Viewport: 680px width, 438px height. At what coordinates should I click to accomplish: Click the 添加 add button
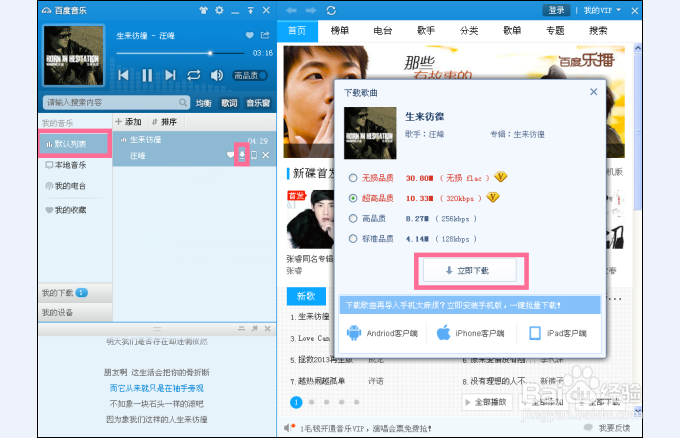click(128, 122)
